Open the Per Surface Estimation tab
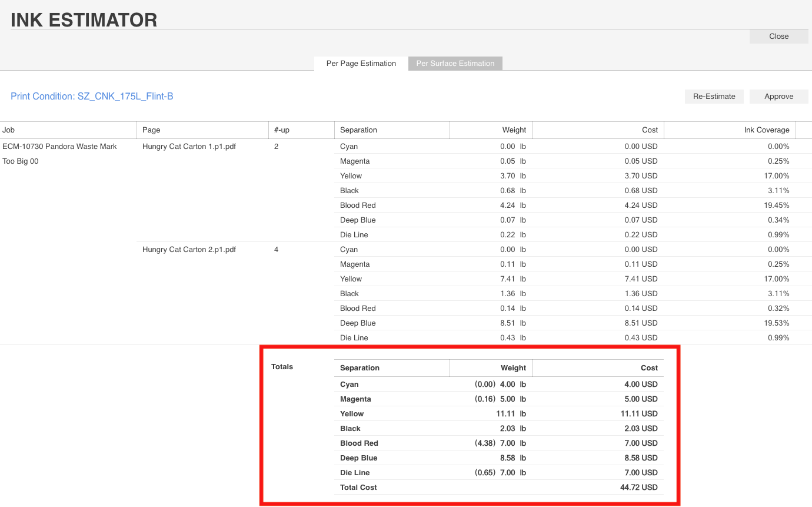Viewport: 812px width, 507px height. [455, 64]
